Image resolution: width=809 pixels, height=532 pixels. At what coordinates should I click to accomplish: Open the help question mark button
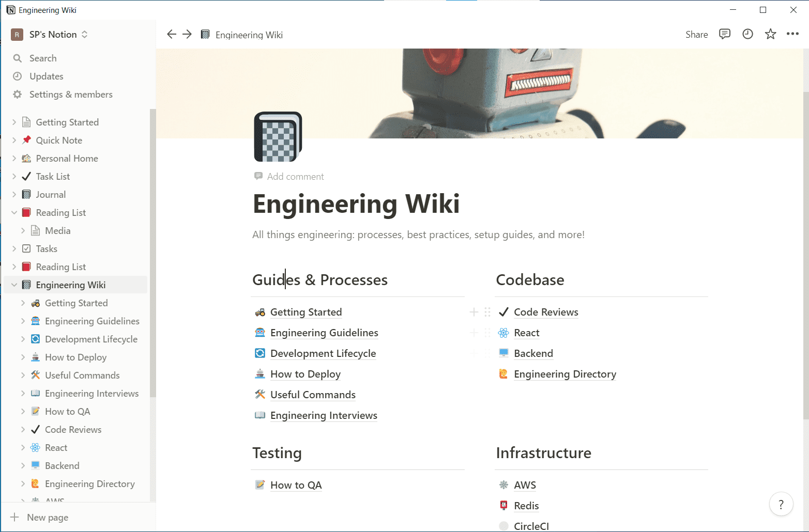[x=781, y=505]
